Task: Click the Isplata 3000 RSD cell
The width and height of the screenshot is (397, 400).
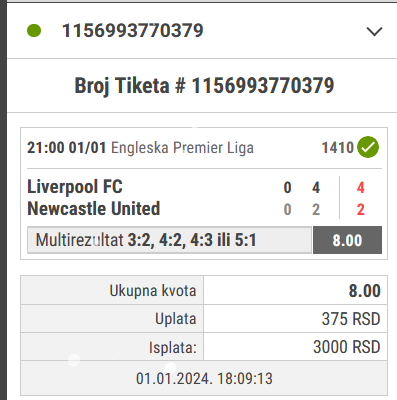Action: (295, 347)
